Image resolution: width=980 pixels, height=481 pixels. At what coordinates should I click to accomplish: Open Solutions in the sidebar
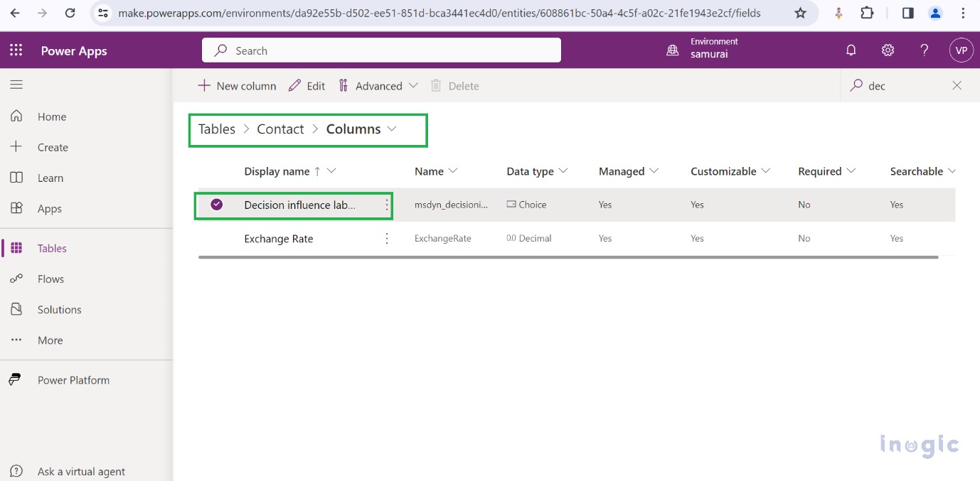click(59, 309)
